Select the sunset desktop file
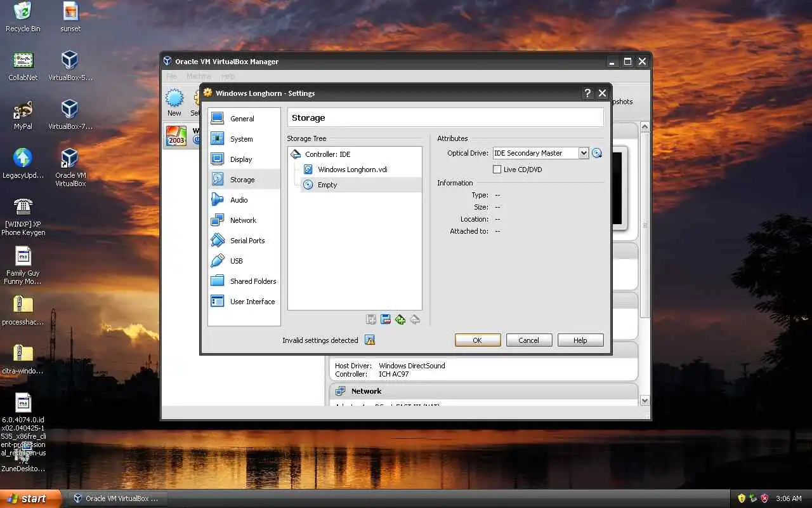 point(70,17)
